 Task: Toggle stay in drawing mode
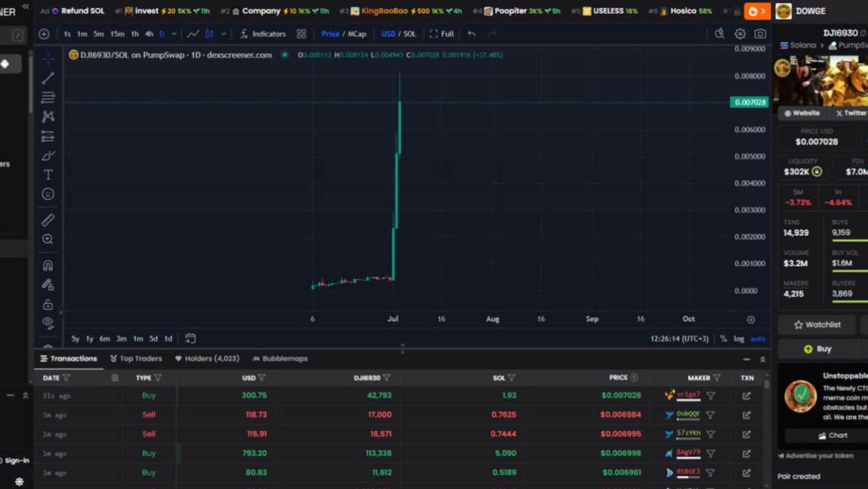pos(48,285)
